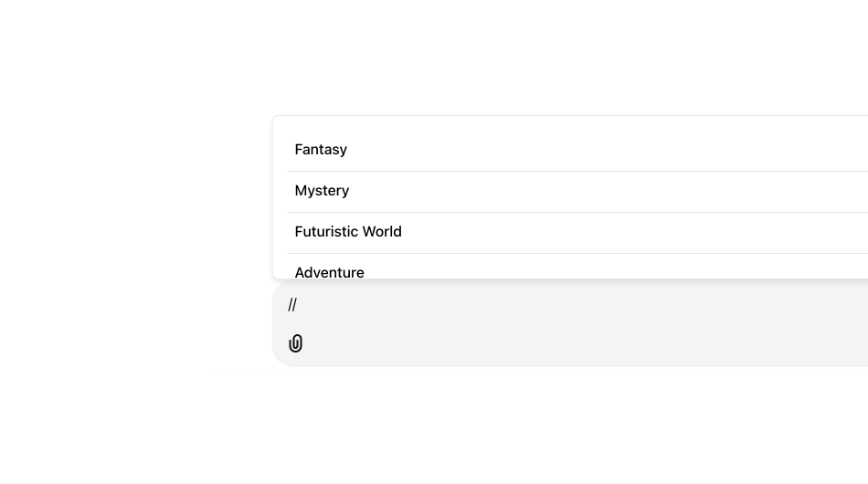Select Fantasy from the suggestion list

point(321,150)
